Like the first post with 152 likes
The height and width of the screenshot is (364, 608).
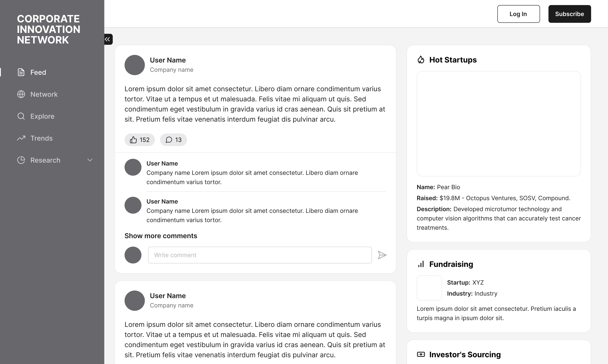click(140, 140)
